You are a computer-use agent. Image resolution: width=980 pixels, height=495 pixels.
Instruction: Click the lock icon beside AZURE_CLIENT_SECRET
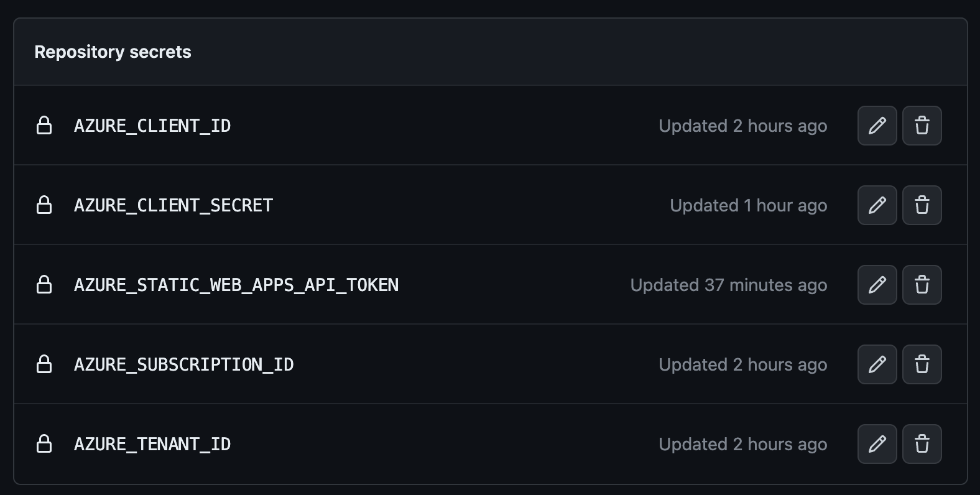(44, 205)
